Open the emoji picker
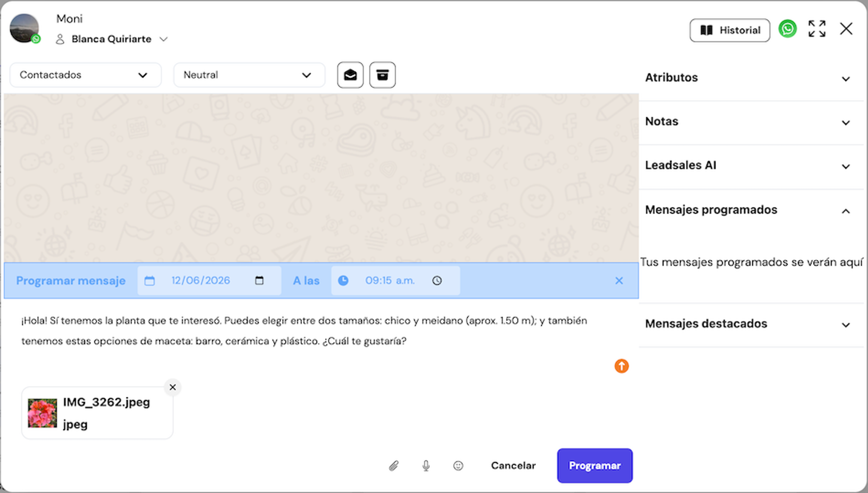Viewport: 868px width, 493px height. pyautogui.click(x=458, y=466)
